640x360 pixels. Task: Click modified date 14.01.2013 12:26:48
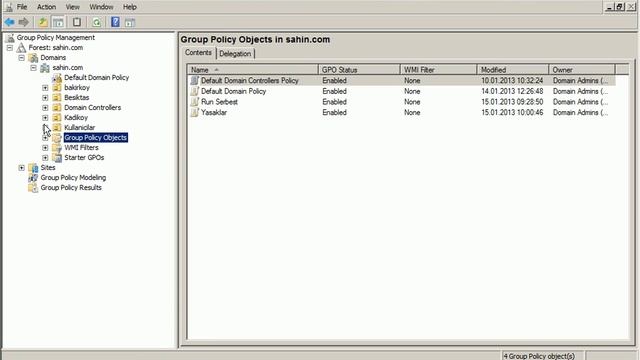(x=512, y=91)
